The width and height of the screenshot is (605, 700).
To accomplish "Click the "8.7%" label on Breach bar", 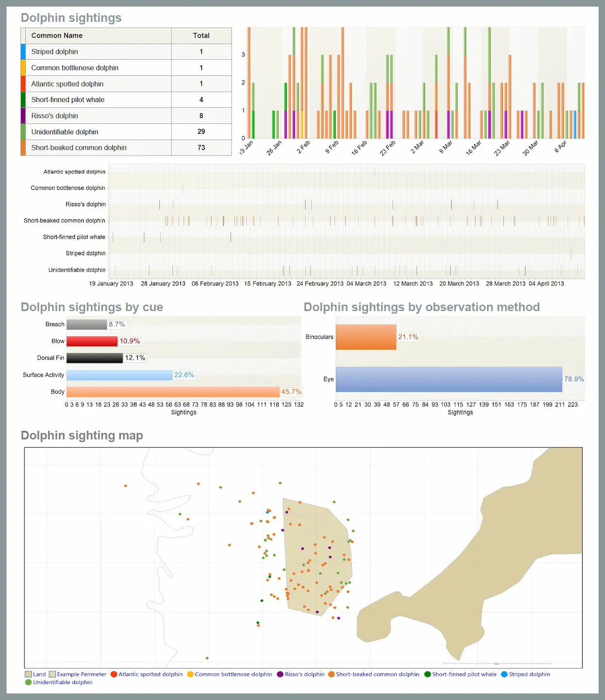I will pyautogui.click(x=117, y=324).
